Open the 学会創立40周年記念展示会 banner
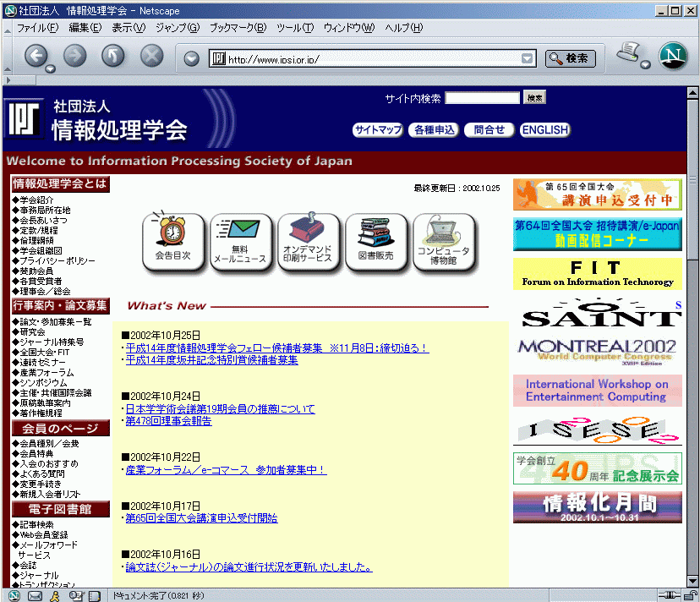 pos(598,469)
